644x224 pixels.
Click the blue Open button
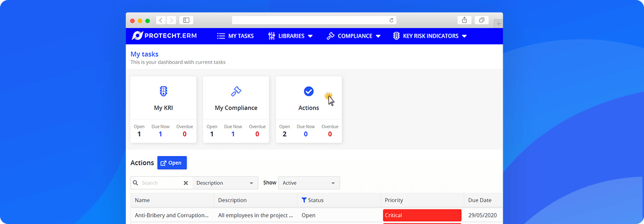point(172,163)
